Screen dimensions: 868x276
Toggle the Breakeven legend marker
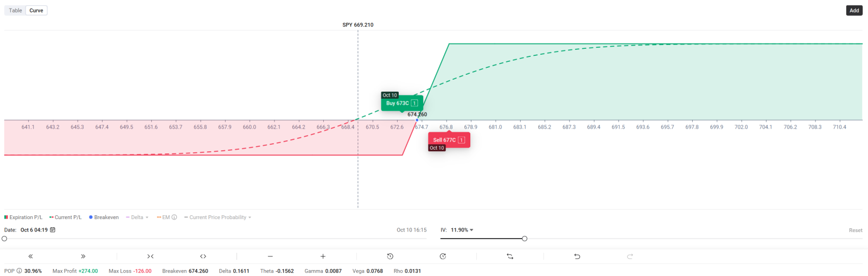pos(104,217)
